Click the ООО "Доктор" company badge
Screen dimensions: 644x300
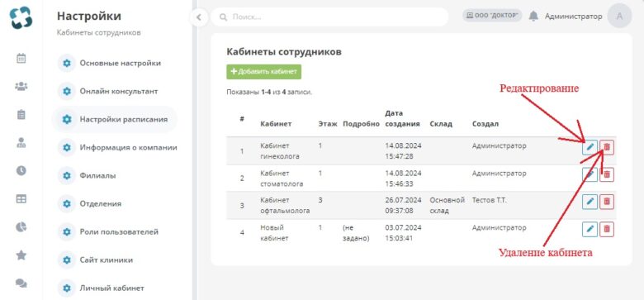492,16
